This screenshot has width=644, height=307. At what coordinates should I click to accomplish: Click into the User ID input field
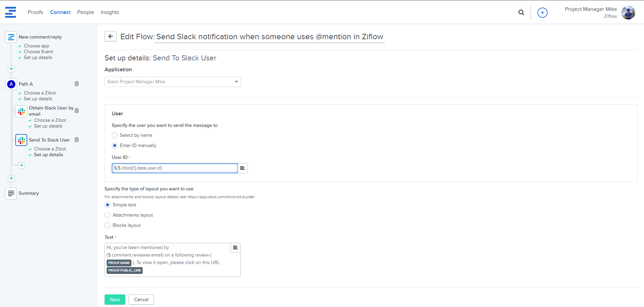pyautogui.click(x=174, y=168)
